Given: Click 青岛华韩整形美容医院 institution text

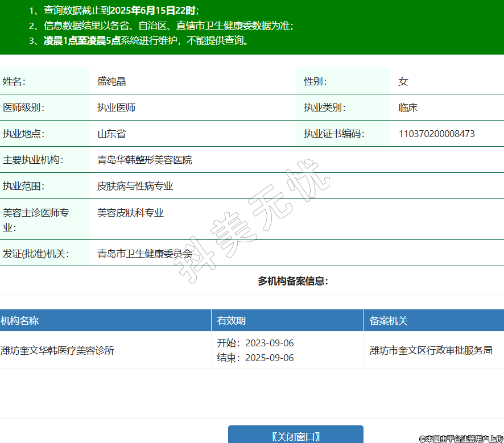Looking at the screenshot, I should pos(144,160).
